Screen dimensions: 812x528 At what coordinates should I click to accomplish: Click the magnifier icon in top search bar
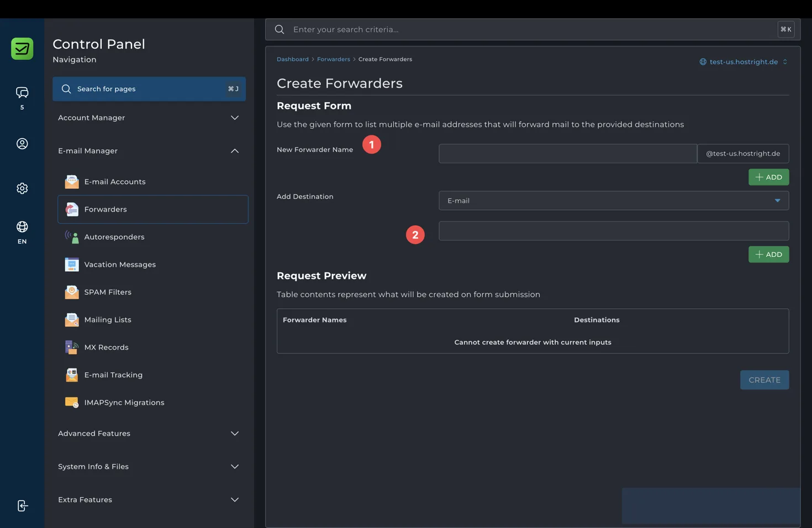point(280,29)
